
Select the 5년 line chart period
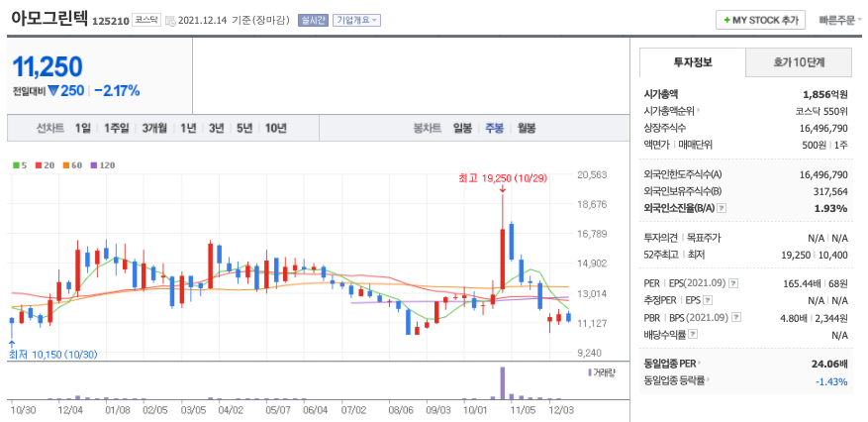click(244, 129)
